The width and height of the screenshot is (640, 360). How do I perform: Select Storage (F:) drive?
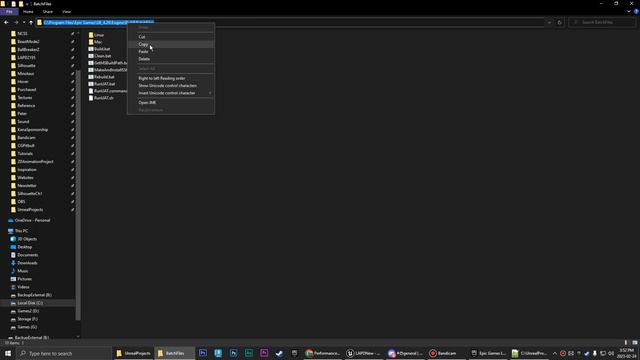point(27,319)
